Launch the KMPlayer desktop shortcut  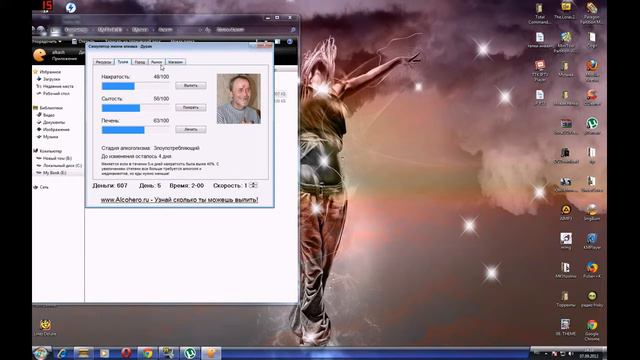(592, 241)
